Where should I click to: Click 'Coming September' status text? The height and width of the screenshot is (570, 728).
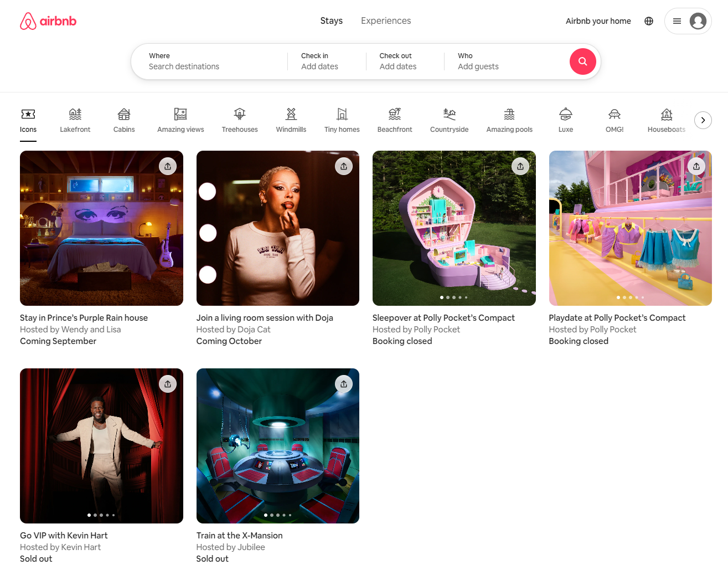click(x=58, y=341)
